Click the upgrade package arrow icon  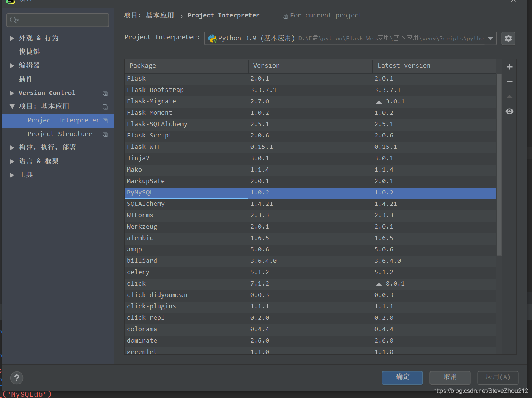[510, 96]
